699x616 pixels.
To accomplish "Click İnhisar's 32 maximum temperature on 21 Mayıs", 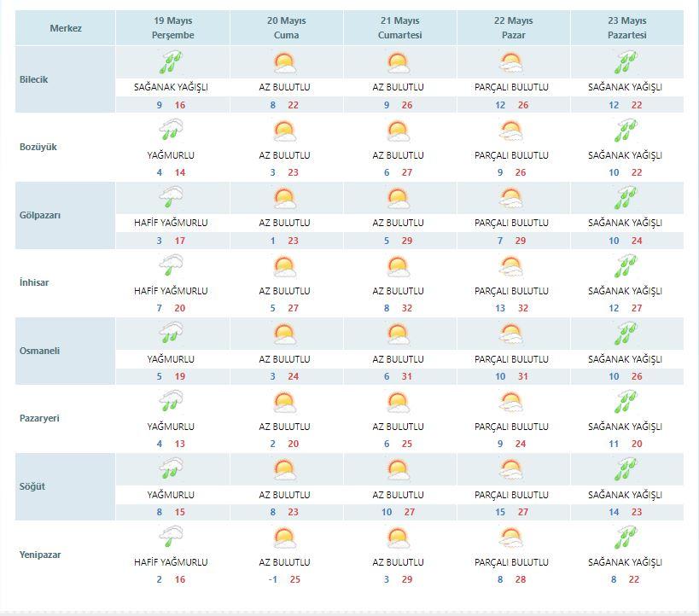I will pyautogui.click(x=407, y=308).
